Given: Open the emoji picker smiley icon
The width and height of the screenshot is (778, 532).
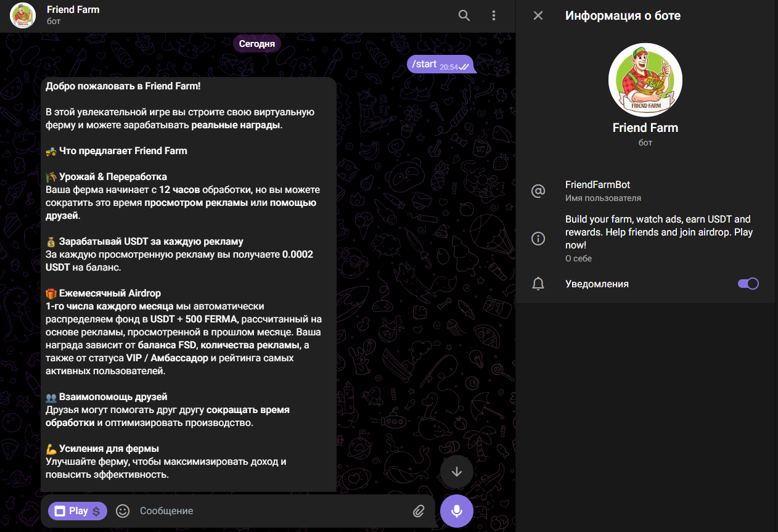Looking at the screenshot, I should [x=123, y=511].
